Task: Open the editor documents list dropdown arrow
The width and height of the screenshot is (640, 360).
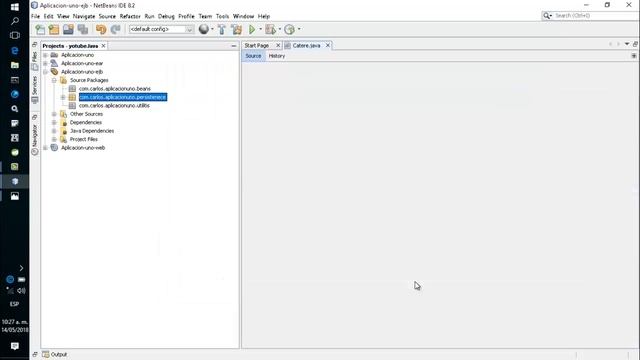Action: (x=627, y=44)
